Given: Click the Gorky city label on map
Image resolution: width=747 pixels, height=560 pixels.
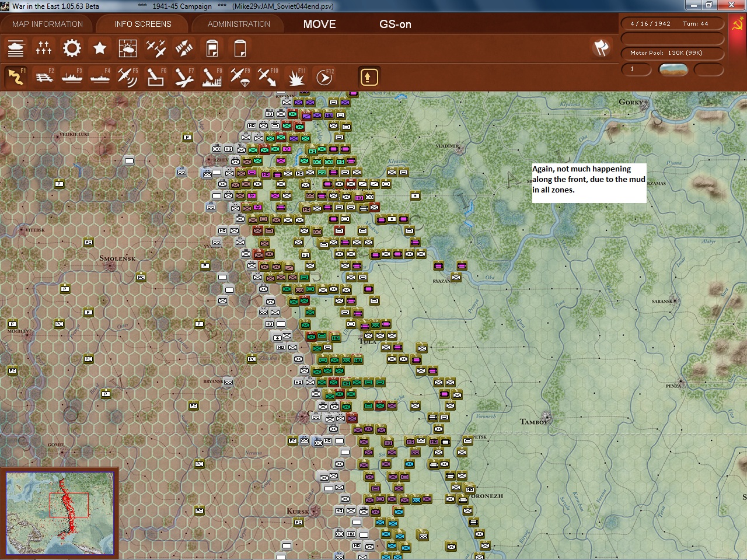Looking at the screenshot, I should coord(632,102).
